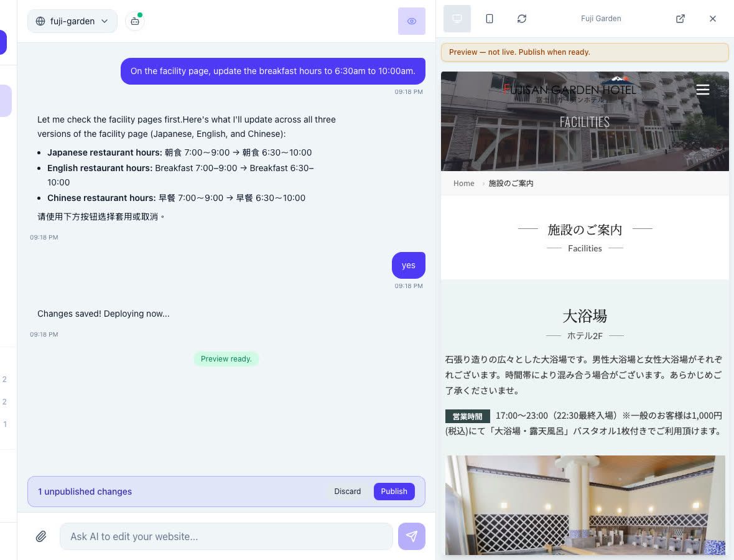Click the 大浴場 section heading

tap(585, 316)
